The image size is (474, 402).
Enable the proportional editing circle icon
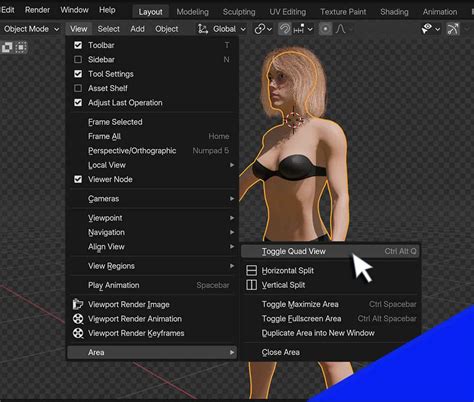[x=325, y=29]
